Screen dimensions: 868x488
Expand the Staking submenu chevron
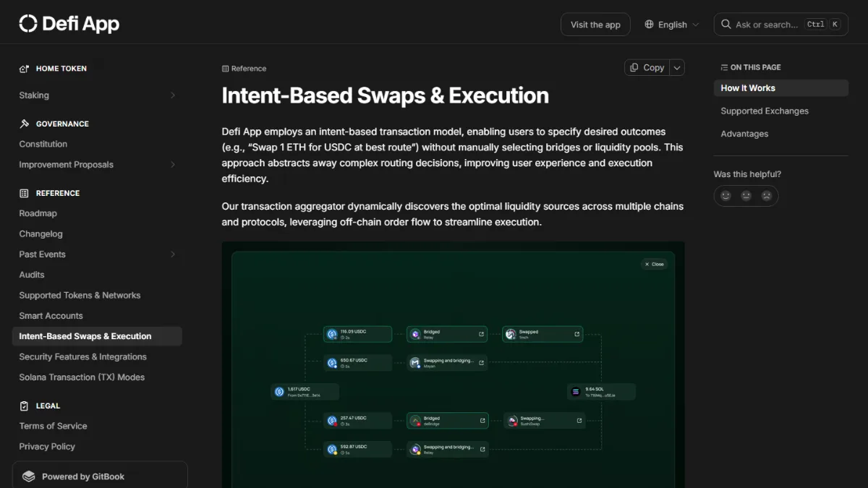(x=172, y=95)
